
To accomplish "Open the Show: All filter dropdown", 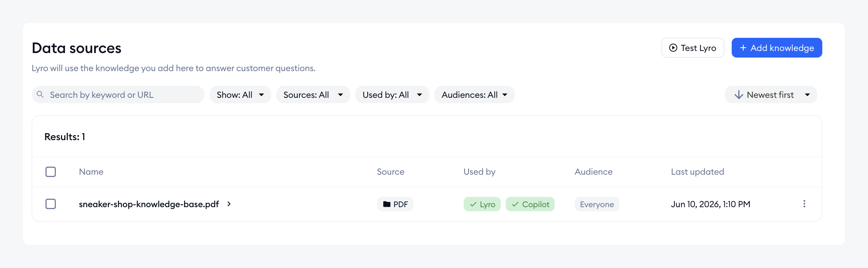I will [240, 95].
